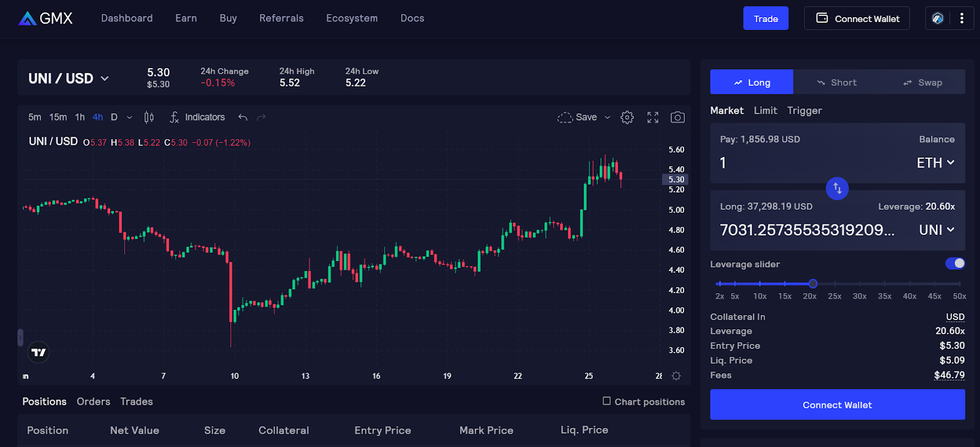980x447 pixels.
Task: Click Connect Wallet in the header
Action: click(x=857, y=18)
